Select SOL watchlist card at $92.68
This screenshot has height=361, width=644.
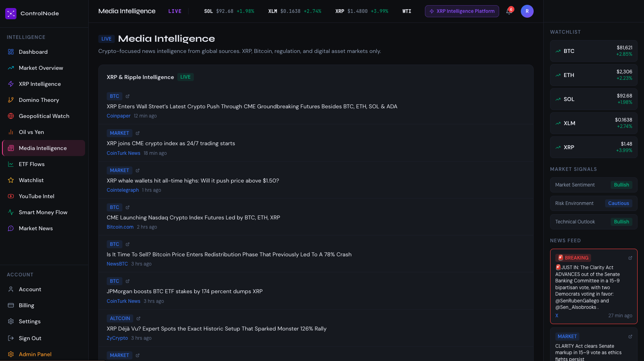593,99
